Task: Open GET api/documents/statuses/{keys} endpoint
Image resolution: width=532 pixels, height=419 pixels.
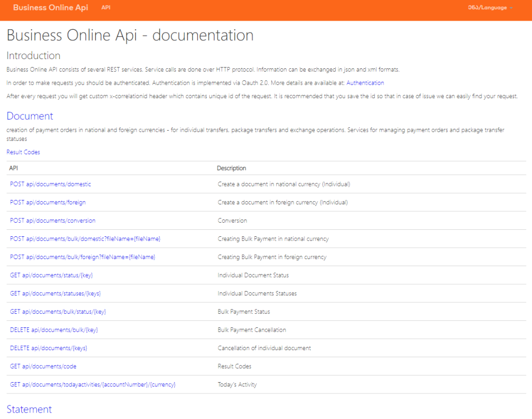Action: pyautogui.click(x=55, y=293)
